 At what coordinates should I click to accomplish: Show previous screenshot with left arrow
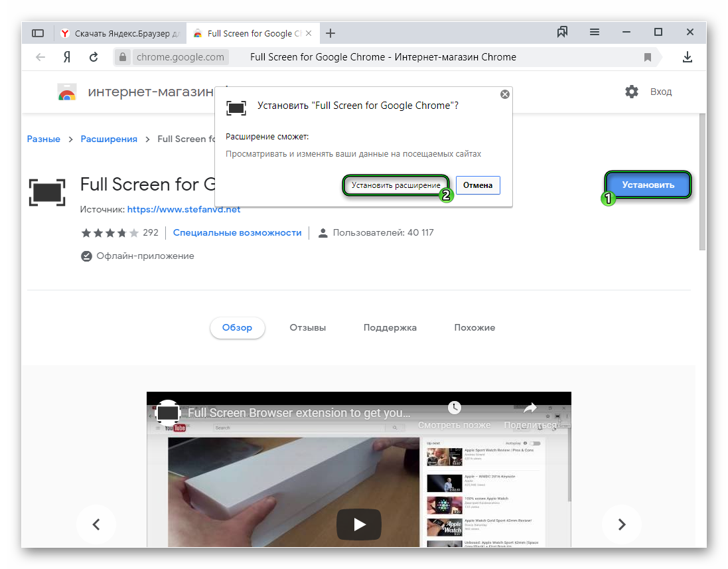tap(96, 525)
